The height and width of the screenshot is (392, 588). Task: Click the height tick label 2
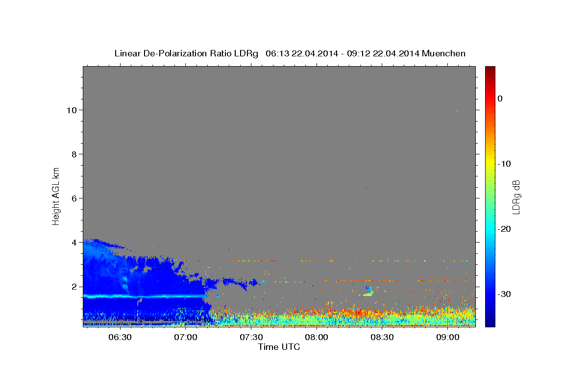coord(74,287)
